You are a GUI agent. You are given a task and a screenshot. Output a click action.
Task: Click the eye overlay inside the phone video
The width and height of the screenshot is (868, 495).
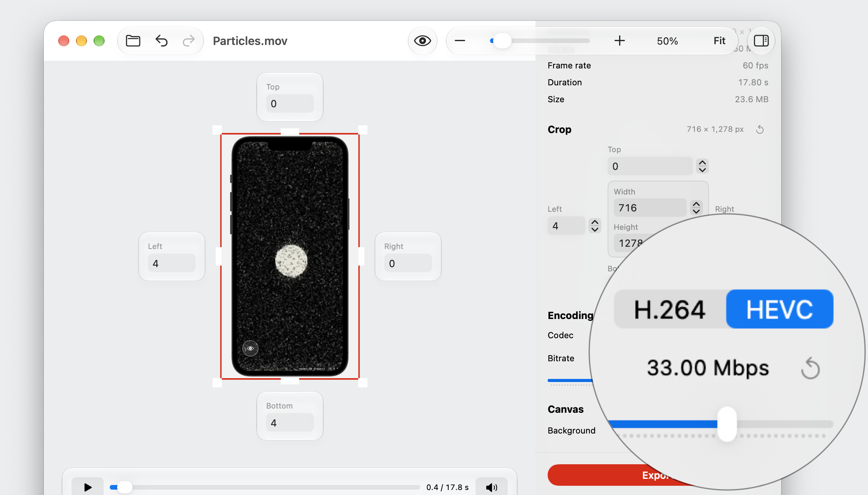[x=250, y=349]
